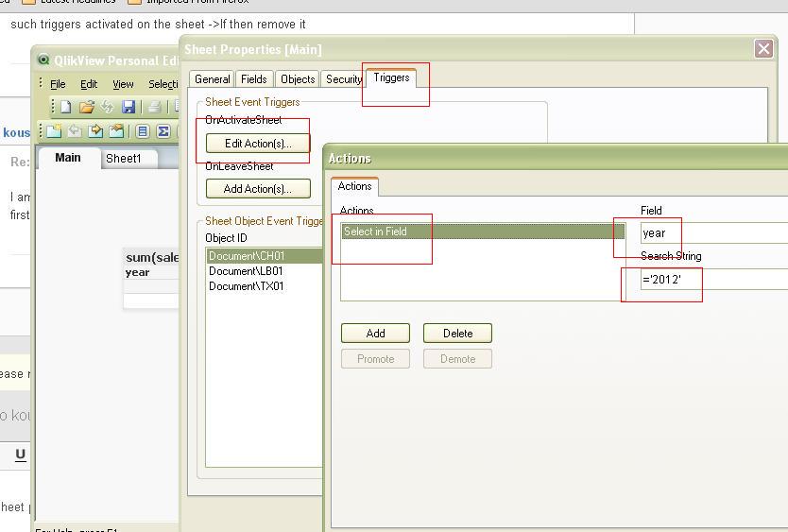Open the File menu in QlikView

[x=58, y=84]
